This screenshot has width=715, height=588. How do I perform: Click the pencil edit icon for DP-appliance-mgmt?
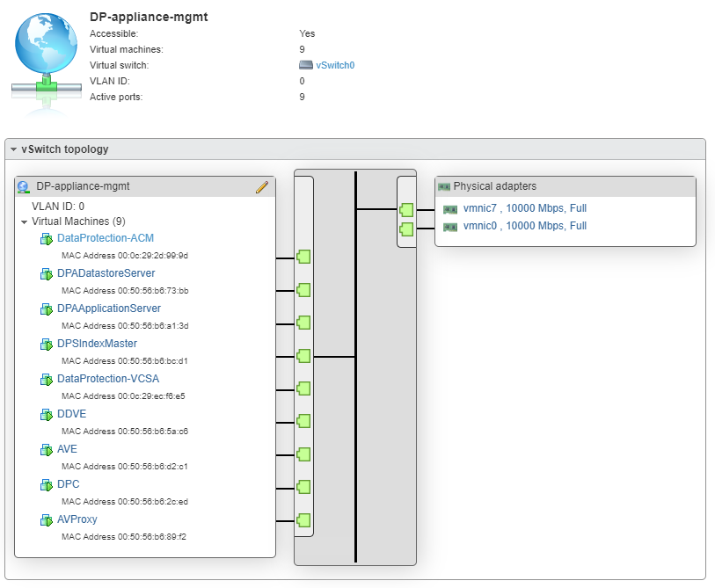[261, 186]
